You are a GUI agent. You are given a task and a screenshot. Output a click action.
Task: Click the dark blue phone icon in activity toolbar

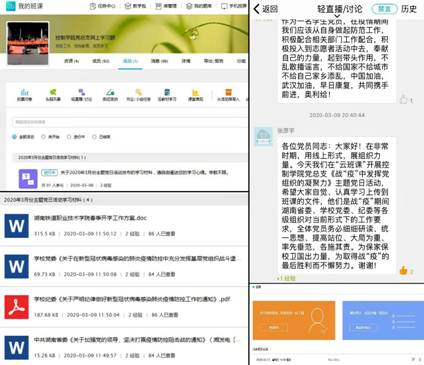pos(167,92)
